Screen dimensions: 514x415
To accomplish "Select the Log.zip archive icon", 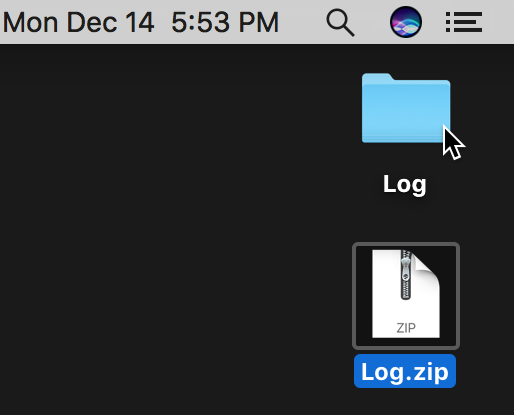I will [x=406, y=294].
